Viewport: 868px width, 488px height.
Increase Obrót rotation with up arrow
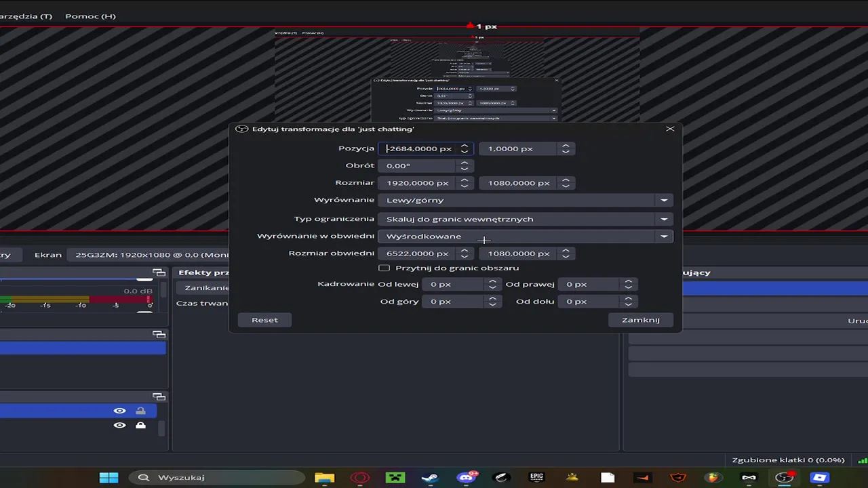(x=465, y=163)
